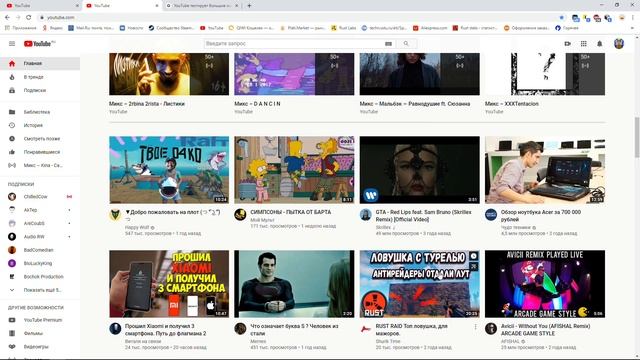This screenshot has width=640, height=360.
Task: Reload the page with refresh button
Action: point(29,18)
